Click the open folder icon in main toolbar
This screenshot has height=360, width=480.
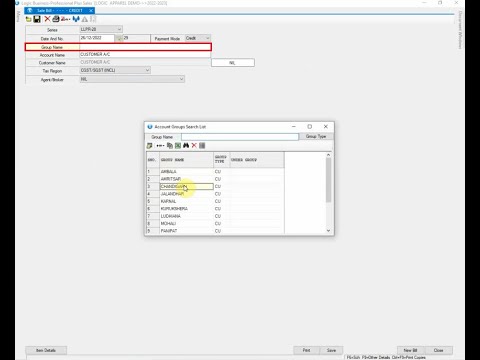[x=29, y=19]
